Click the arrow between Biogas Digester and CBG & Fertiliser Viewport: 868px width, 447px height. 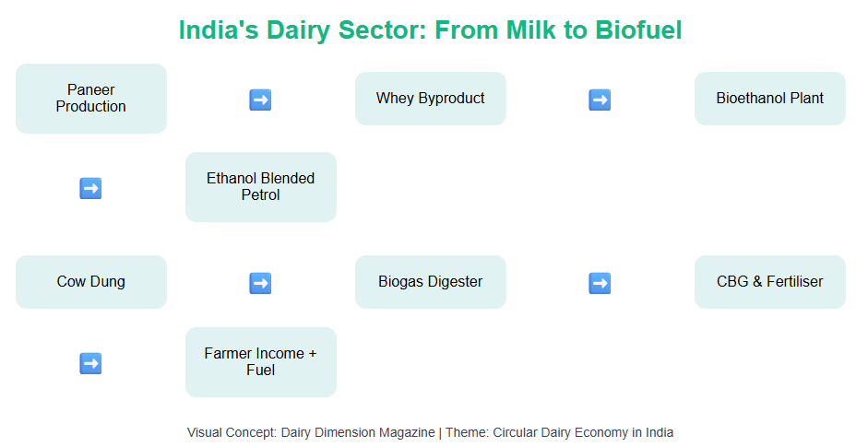tap(600, 283)
